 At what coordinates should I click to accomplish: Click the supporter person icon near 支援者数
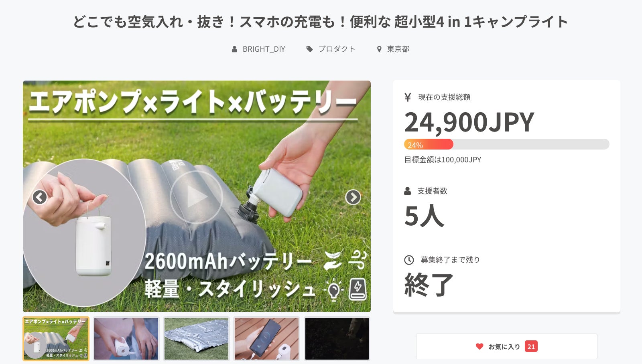pos(408,191)
